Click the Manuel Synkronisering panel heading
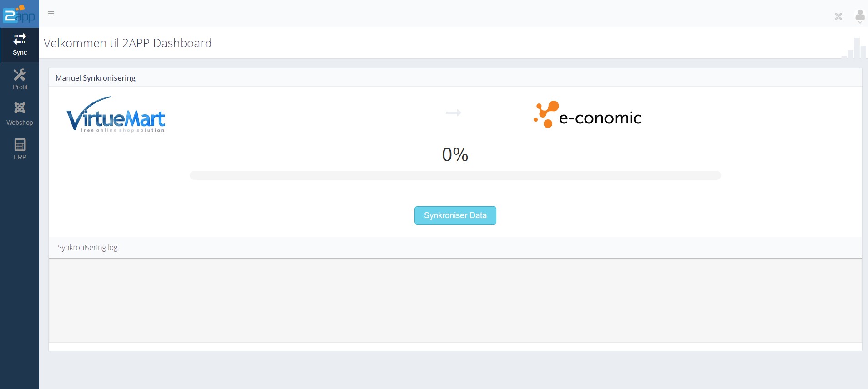Screen dimensions: 868x389 [96, 78]
